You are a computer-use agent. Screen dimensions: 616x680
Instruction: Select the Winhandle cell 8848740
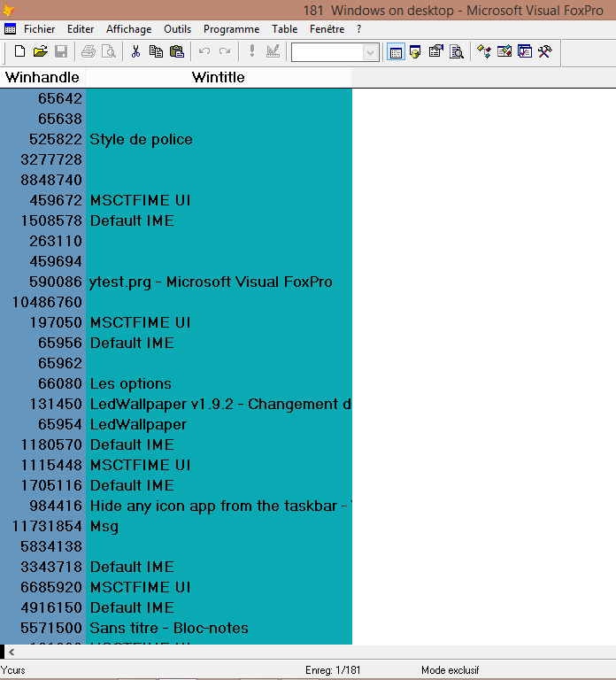pyautogui.click(x=42, y=180)
